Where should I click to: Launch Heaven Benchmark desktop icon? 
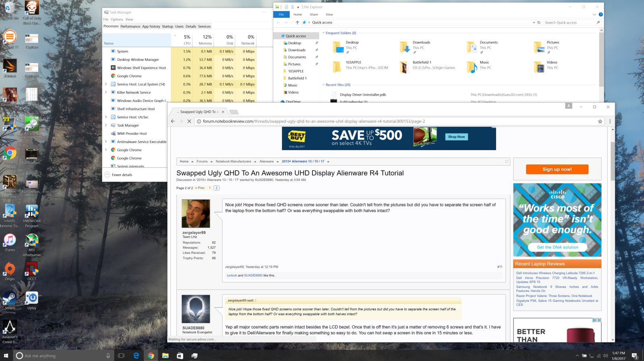pyautogui.click(x=10, y=187)
